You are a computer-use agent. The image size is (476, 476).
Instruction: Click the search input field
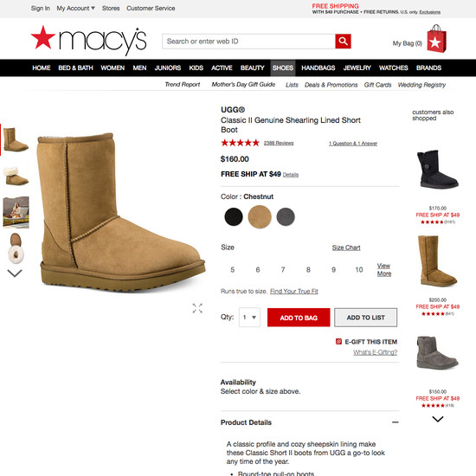[x=248, y=42]
